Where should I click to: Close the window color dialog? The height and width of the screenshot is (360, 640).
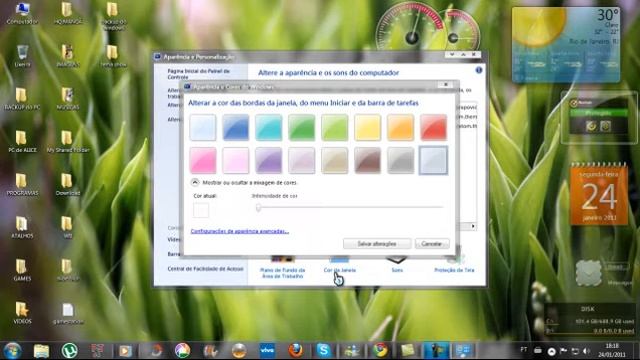click(x=446, y=84)
